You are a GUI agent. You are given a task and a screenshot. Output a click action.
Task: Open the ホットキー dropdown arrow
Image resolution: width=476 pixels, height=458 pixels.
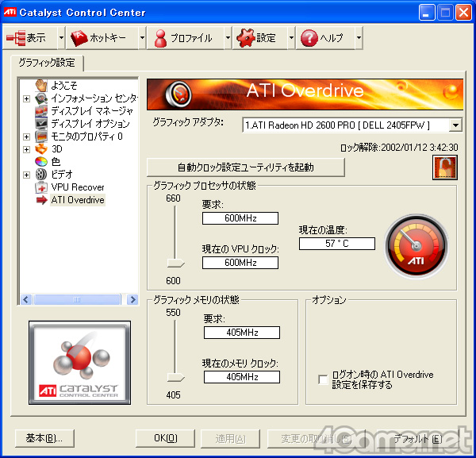tap(142, 38)
